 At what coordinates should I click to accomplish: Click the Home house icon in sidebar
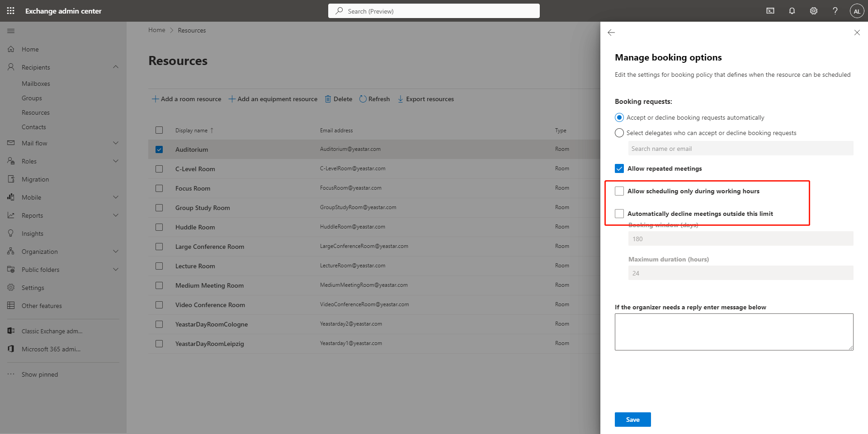coord(11,49)
